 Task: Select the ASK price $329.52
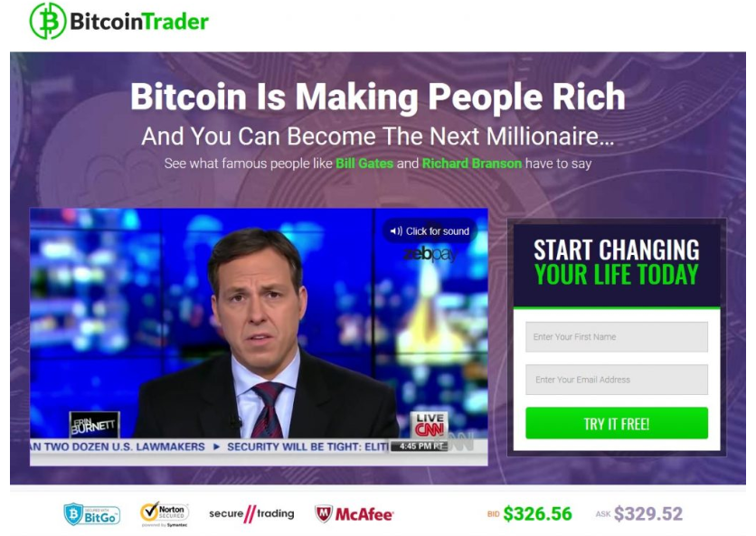[648, 513]
